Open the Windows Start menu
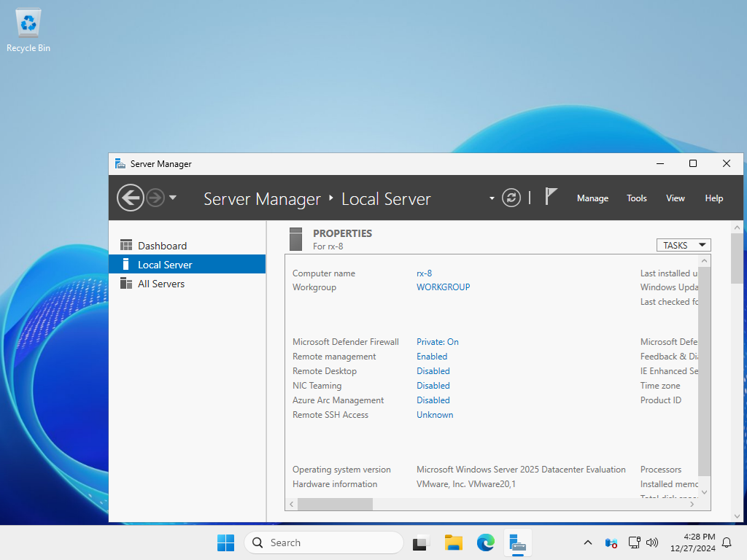 coord(225,542)
